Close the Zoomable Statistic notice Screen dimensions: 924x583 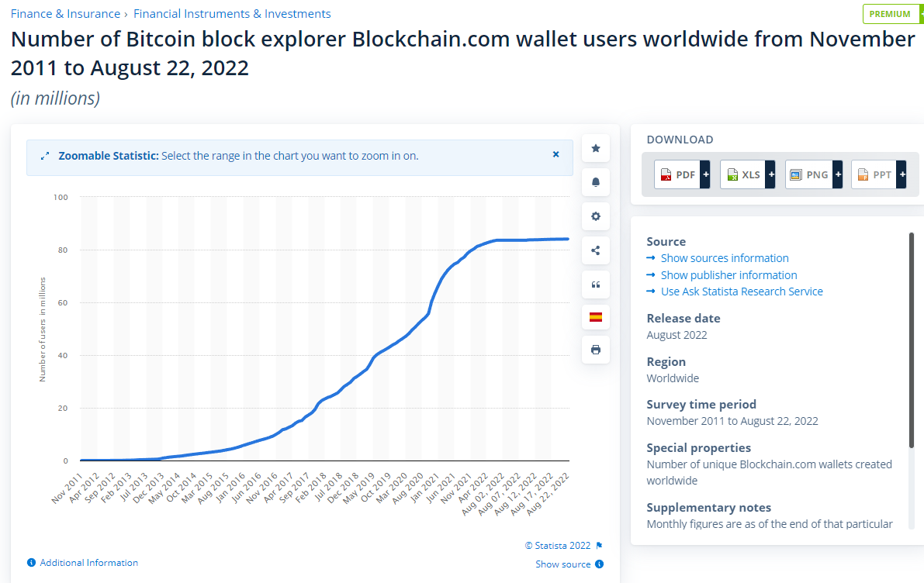coord(555,154)
